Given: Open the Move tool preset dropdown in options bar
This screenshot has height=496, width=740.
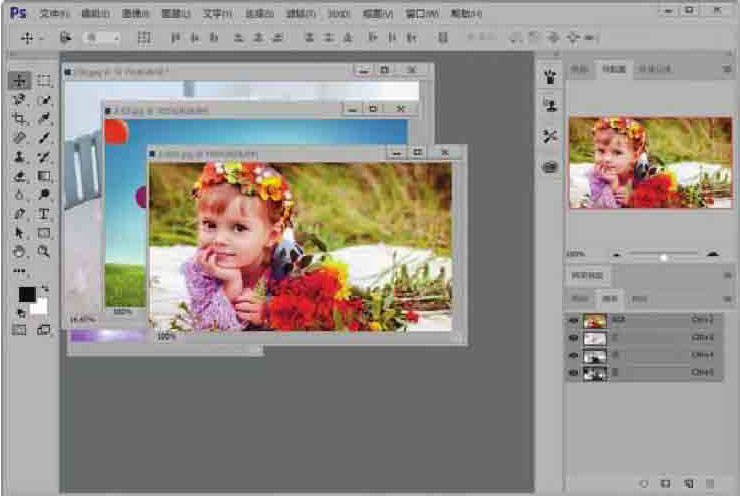Looking at the screenshot, I should click(x=34, y=37).
